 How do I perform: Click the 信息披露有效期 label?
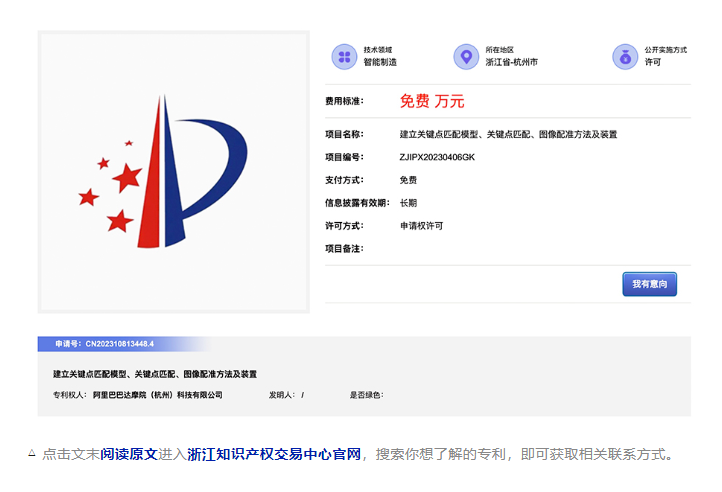(357, 203)
